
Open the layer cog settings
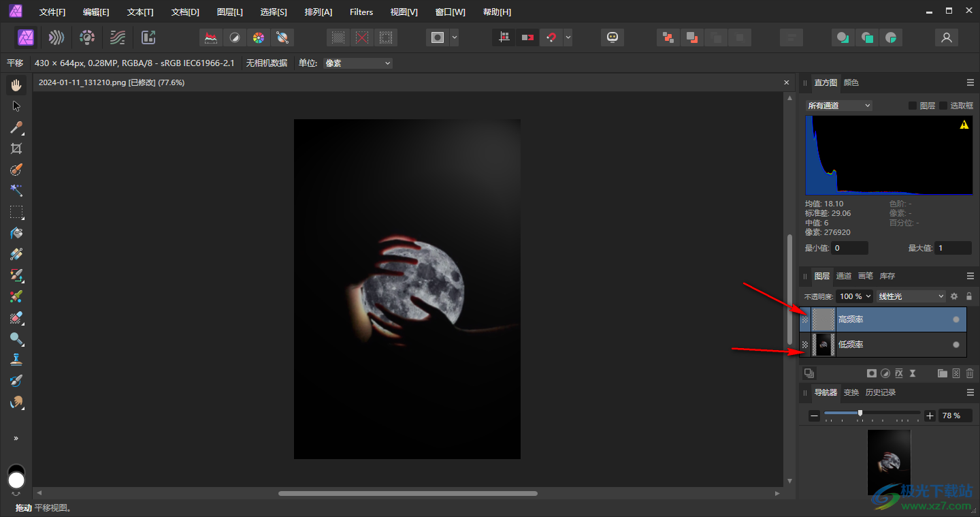click(x=954, y=296)
